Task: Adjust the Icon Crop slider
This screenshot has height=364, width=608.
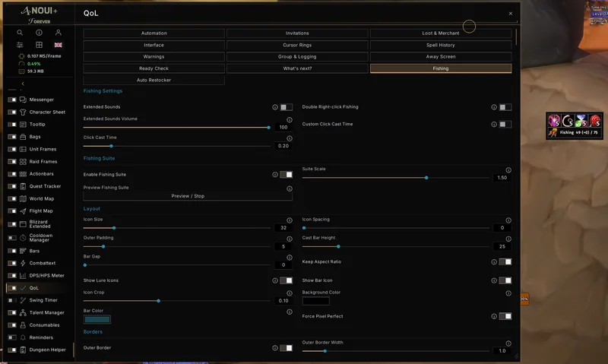Action: click(177, 301)
